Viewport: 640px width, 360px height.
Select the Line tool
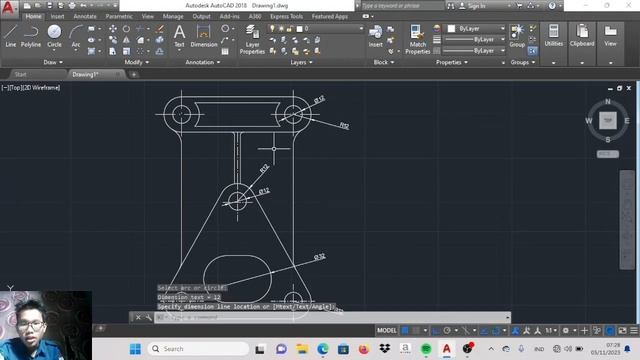pyautogui.click(x=11, y=36)
